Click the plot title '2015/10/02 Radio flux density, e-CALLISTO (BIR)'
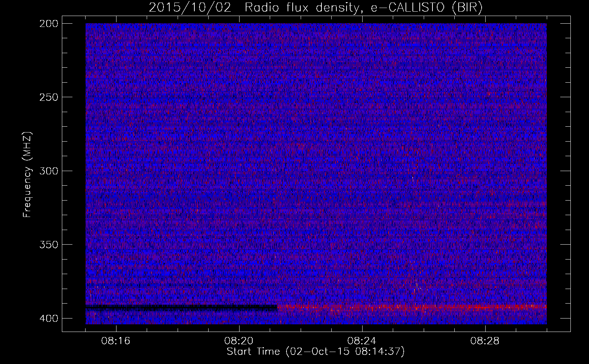The height and width of the screenshot is (364, 589). click(316, 8)
